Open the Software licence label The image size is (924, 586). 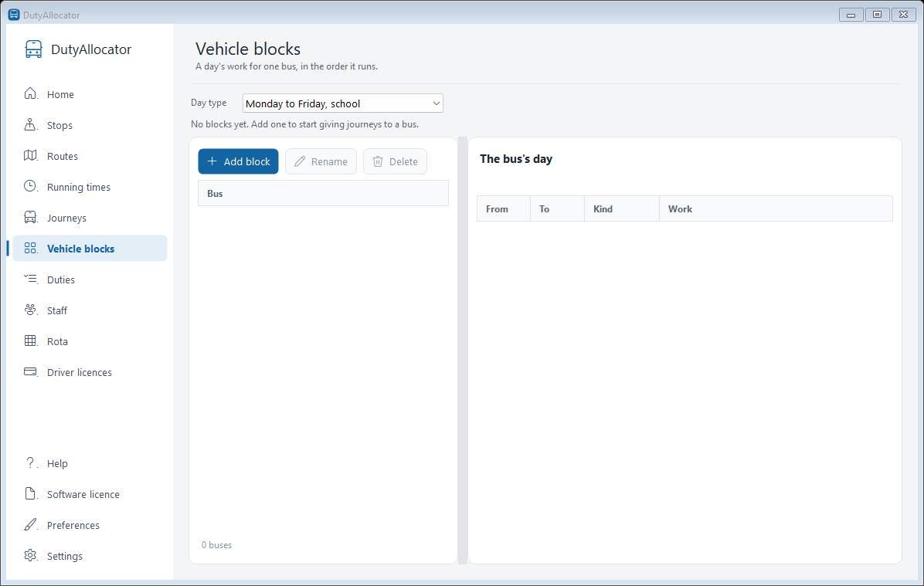click(83, 495)
